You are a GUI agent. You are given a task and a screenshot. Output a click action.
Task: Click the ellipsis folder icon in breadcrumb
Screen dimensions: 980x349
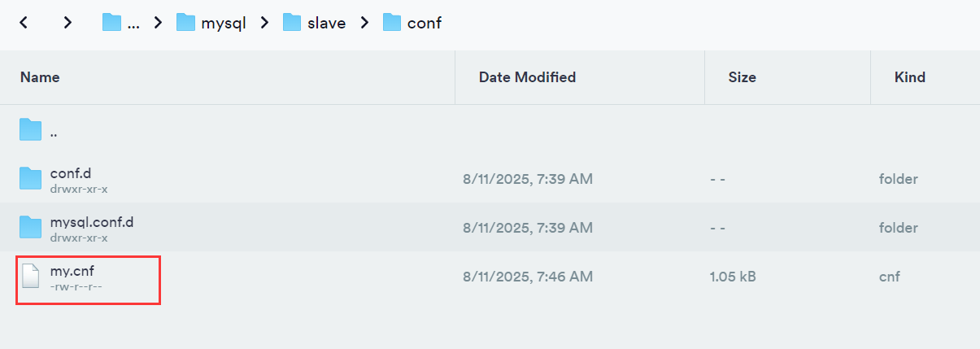click(111, 23)
